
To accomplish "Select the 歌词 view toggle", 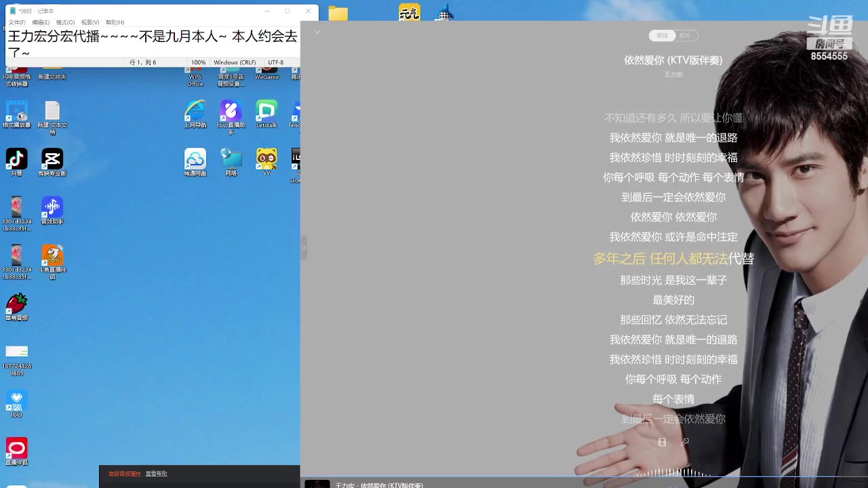I will click(662, 35).
